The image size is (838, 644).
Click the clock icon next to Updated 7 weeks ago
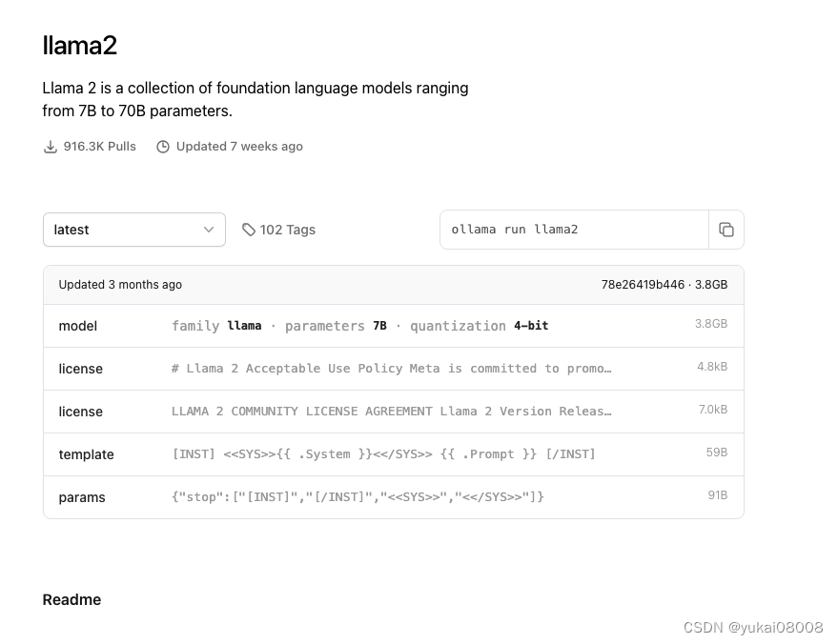(x=163, y=147)
